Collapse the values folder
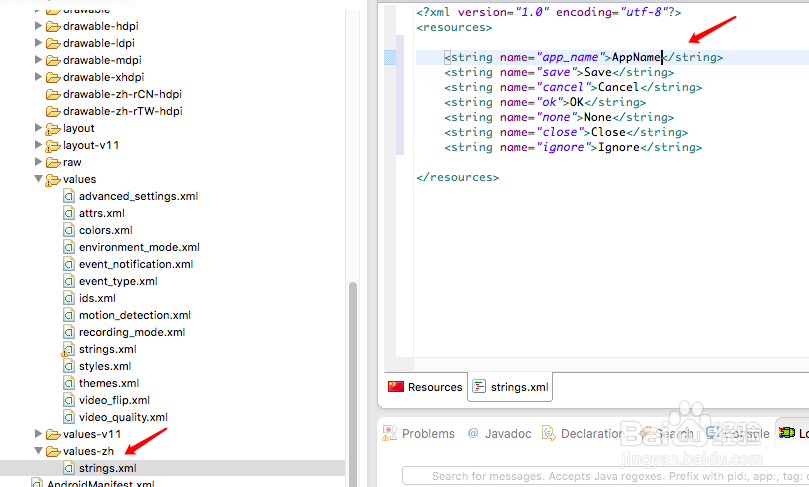Screen dimensions: 809x487 point(38,178)
